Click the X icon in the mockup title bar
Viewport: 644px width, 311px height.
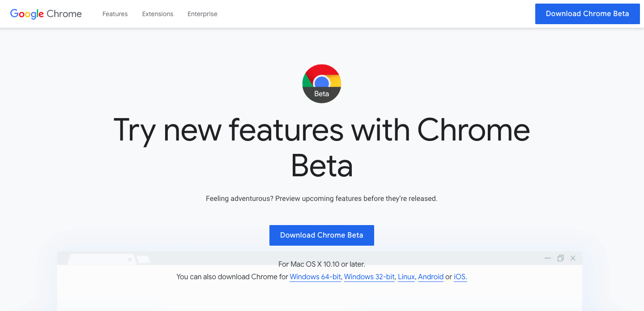tap(573, 258)
